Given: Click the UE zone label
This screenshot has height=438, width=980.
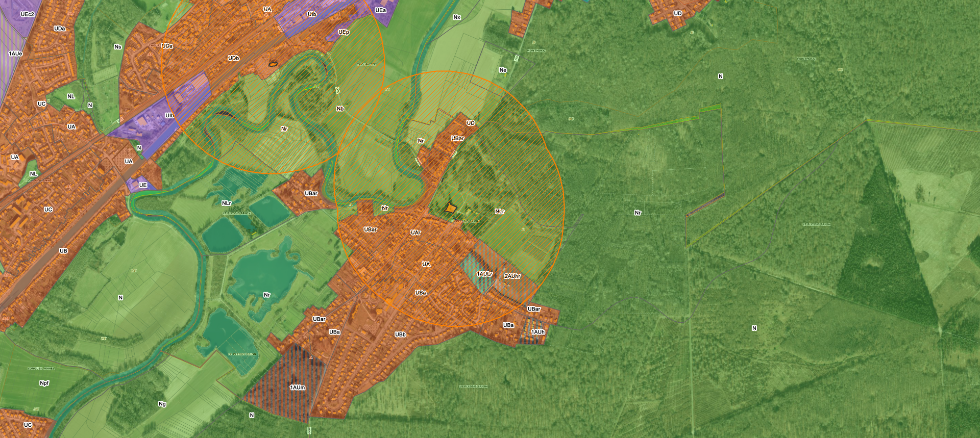Looking at the screenshot, I should tap(143, 185).
